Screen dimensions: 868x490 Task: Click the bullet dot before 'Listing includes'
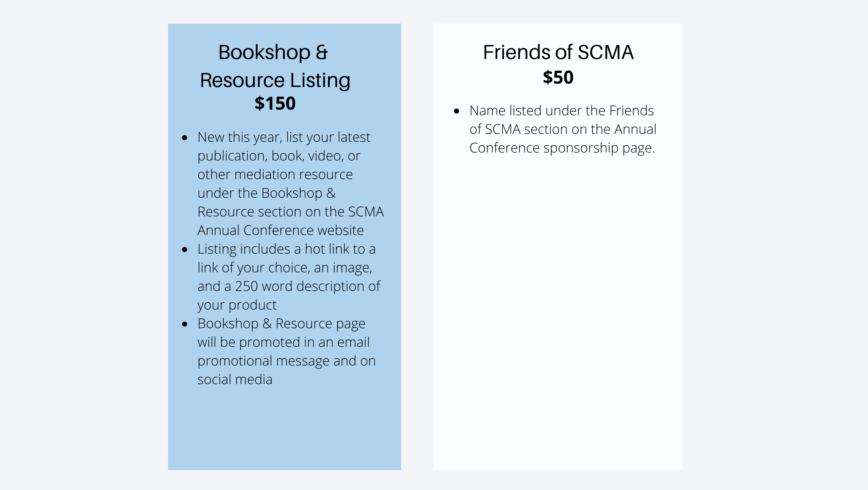click(x=184, y=250)
